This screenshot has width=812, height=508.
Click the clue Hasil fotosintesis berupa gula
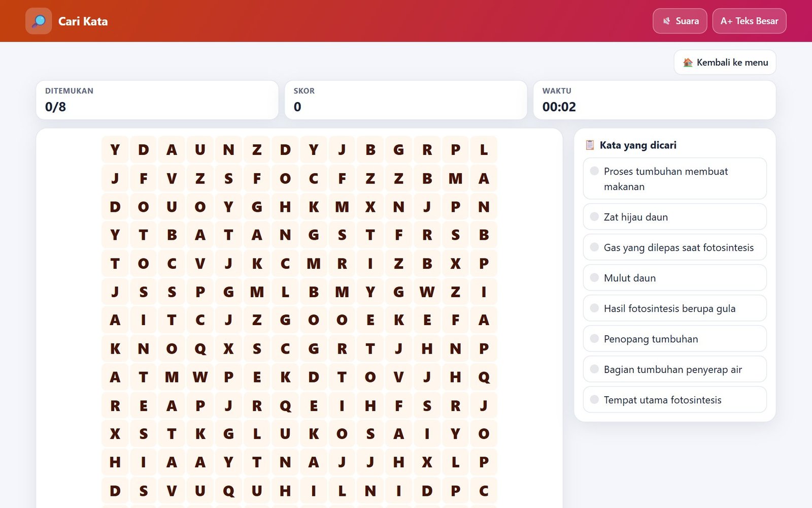[674, 308]
